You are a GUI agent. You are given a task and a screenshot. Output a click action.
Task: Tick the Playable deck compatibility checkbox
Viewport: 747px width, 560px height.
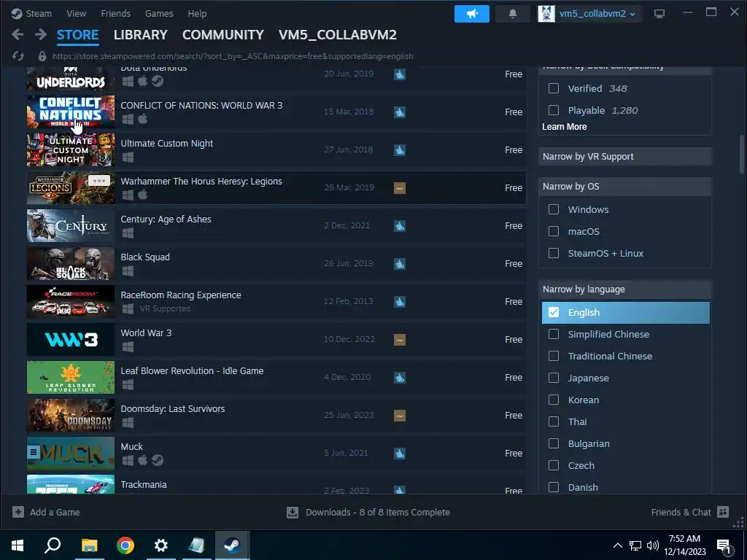(x=554, y=110)
